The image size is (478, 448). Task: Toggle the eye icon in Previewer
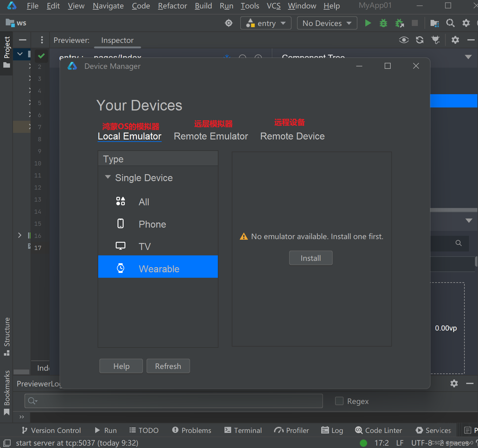pos(404,40)
